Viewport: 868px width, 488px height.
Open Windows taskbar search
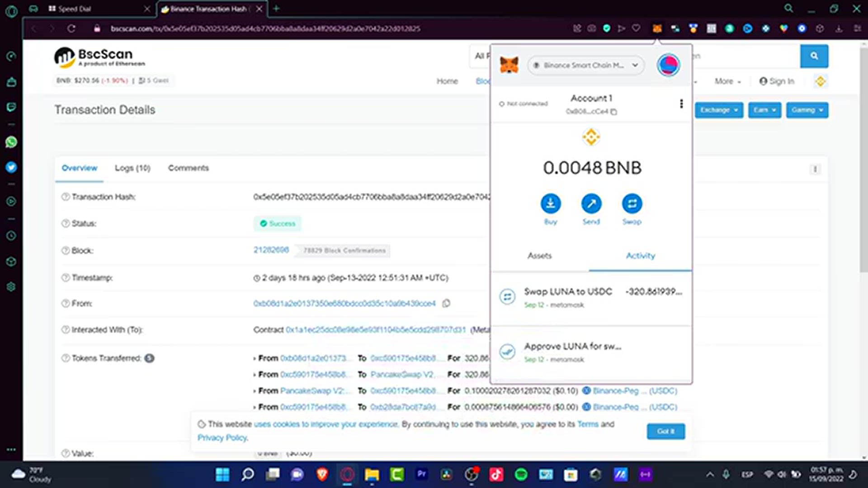(248, 474)
